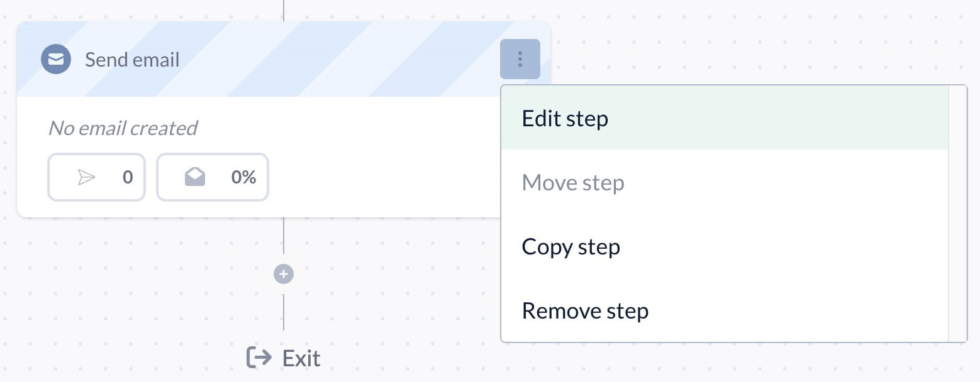Click the Send email envelope icon
The width and height of the screenshot is (980, 382).
pos(55,60)
